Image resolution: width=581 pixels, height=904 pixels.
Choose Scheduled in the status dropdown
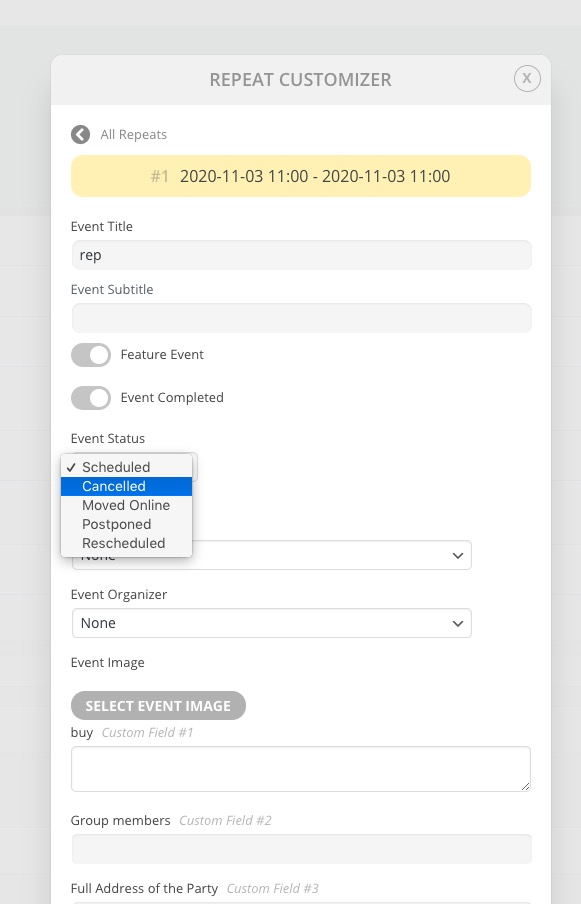pyautogui.click(x=126, y=467)
